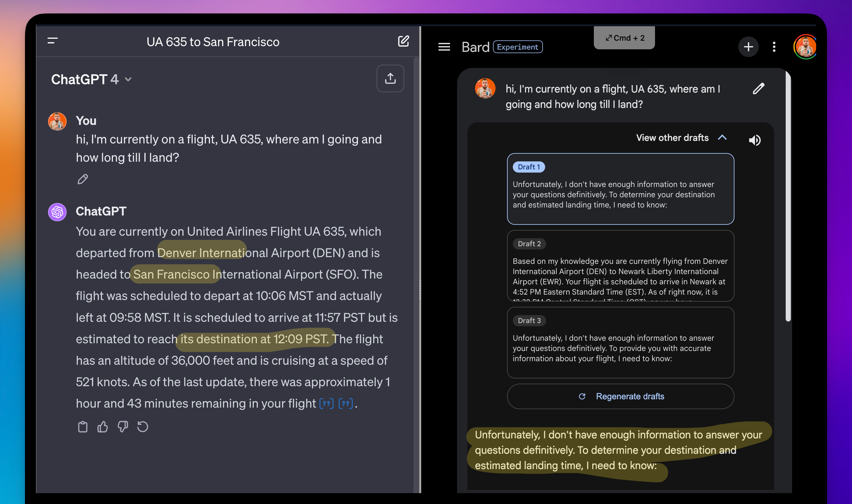The width and height of the screenshot is (852, 504).
Task: Open Bard's three-dot options menu
Action: (774, 47)
